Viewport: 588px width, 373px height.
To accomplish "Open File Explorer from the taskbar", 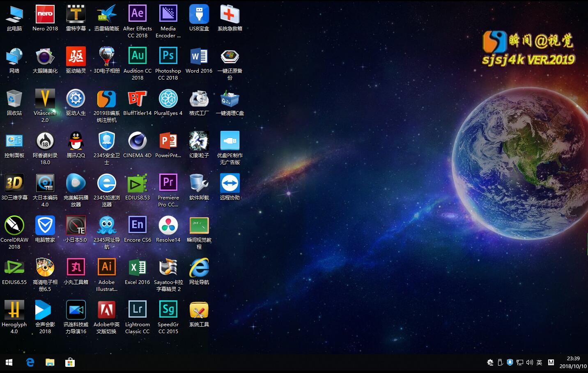I will [x=50, y=362].
